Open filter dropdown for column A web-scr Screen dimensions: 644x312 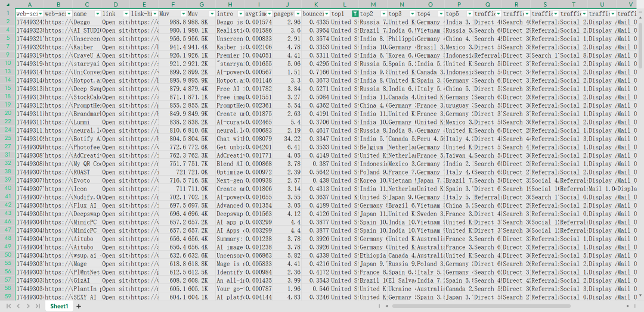(x=41, y=14)
